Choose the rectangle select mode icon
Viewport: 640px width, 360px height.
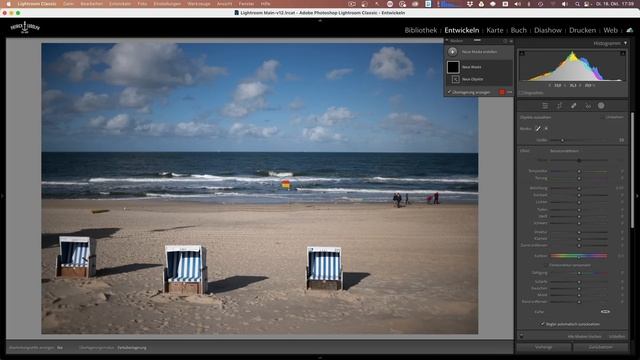pos(547,129)
